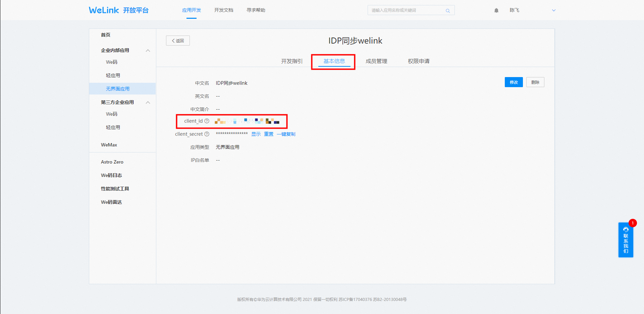The height and width of the screenshot is (314, 644).
Task: Select We码 under 企业内部应用
Action: tap(112, 62)
